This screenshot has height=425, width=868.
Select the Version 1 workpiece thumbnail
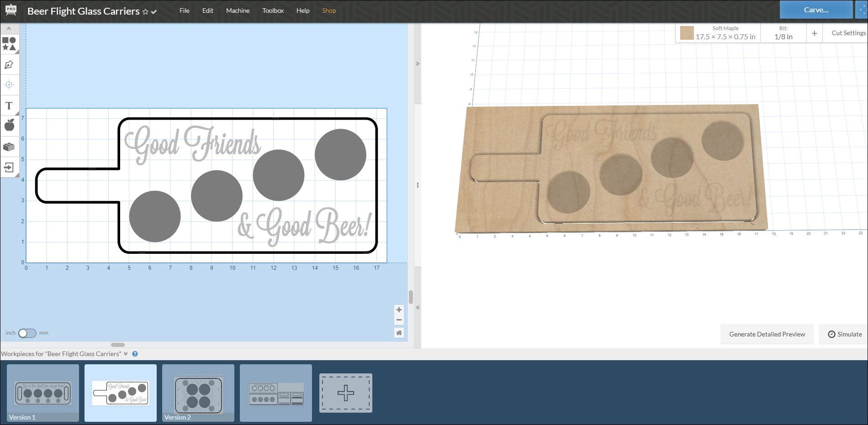click(x=43, y=393)
